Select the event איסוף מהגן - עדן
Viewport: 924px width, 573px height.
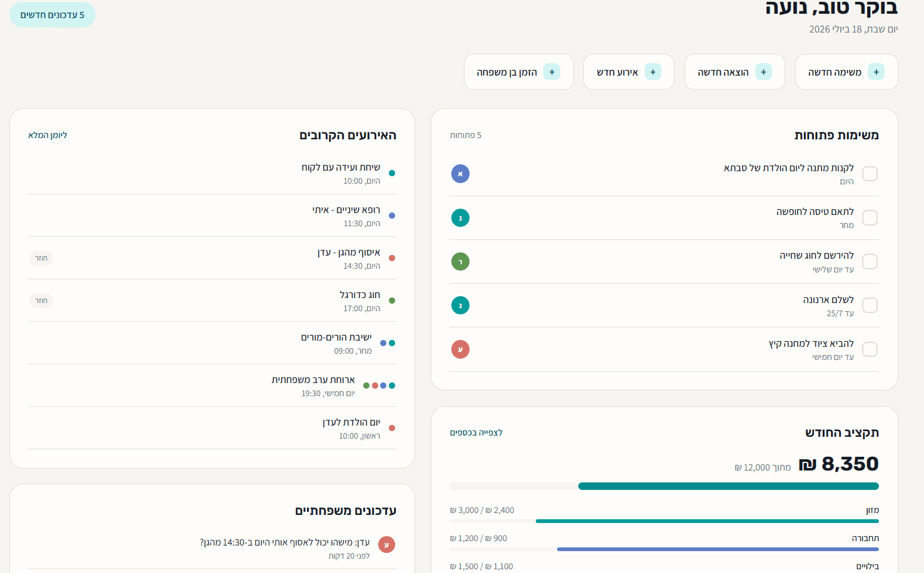click(349, 252)
